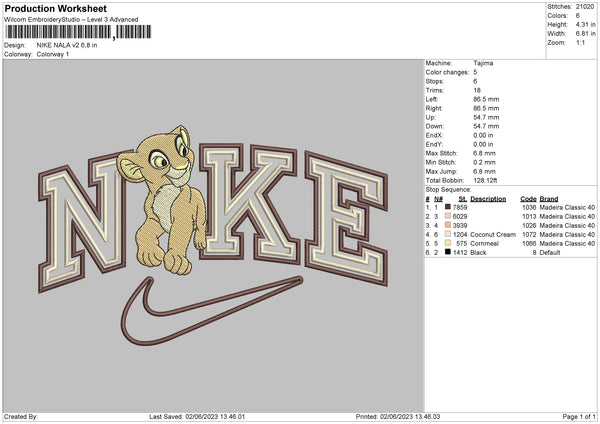This screenshot has height=424, width=600.
Task: Click the Last Saved timestamp
Action: click(x=197, y=416)
